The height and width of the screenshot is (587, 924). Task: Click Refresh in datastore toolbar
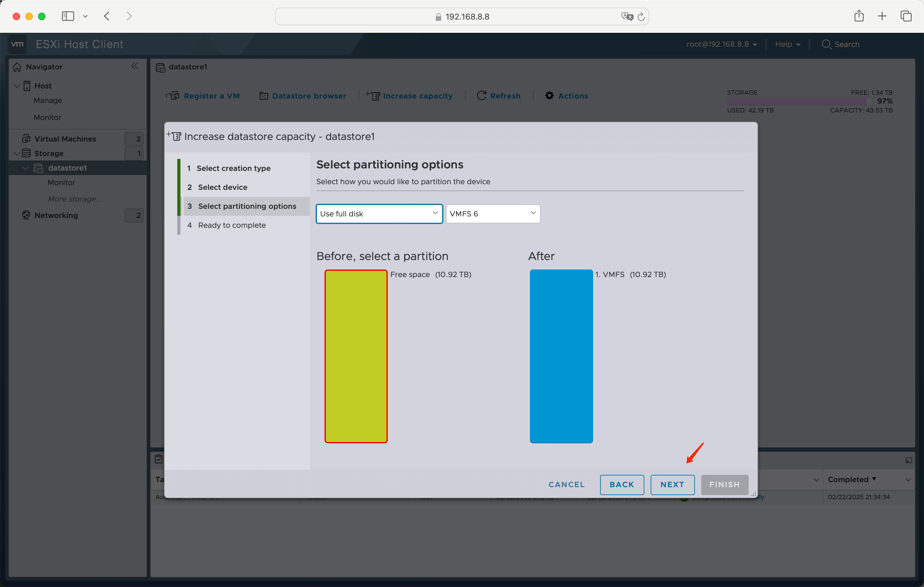coord(498,96)
